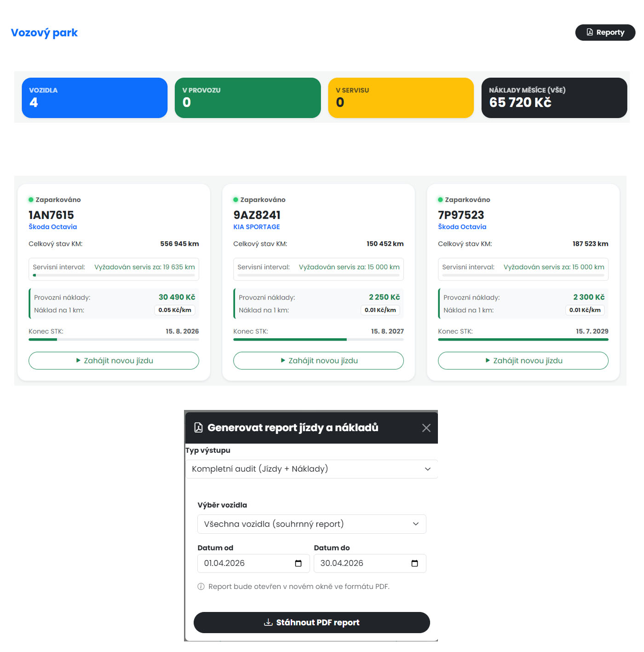Expand the Typ výstupu dropdown

point(311,469)
